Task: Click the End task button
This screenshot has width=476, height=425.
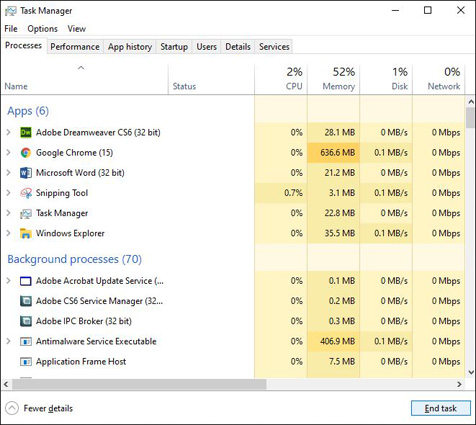Action: [441, 408]
